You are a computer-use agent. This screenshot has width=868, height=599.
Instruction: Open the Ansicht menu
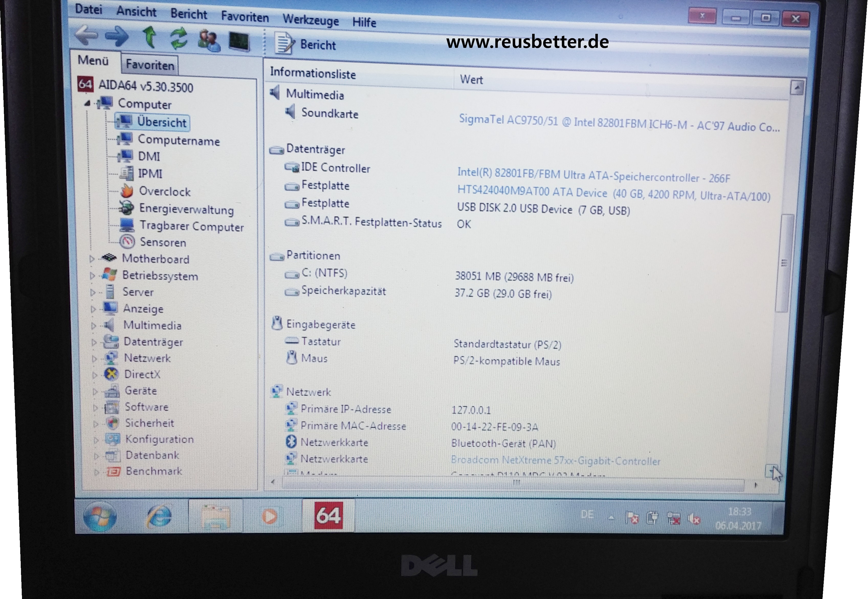pos(136,11)
